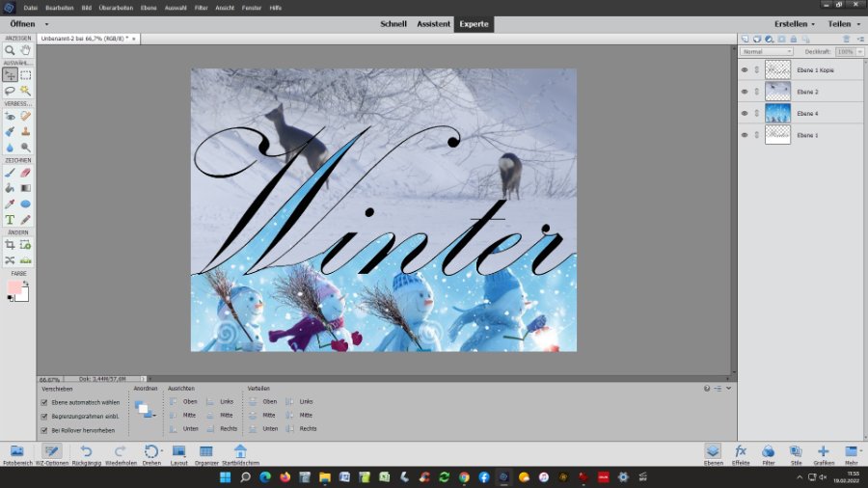This screenshot has height=488, width=868.
Task: Expand the Erstellen dropdown
Action: pos(813,24)
